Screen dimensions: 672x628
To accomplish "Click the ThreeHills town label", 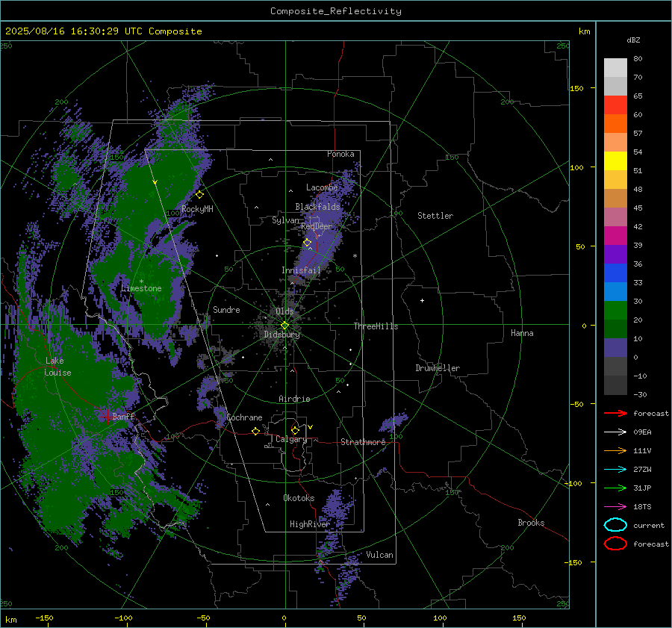I will tap(376, 326).
